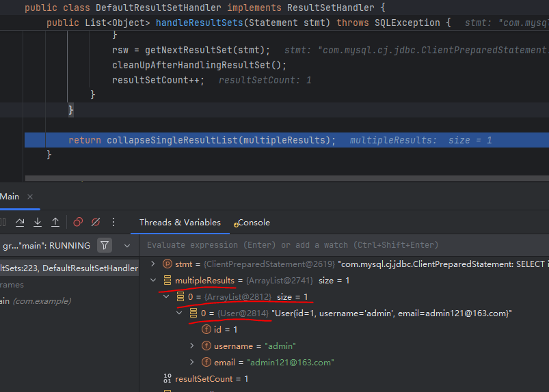549x392 pixels.
Task: Click cleanUpAfterHandlingResultSet() in code
Action: [x=199, y=66]
